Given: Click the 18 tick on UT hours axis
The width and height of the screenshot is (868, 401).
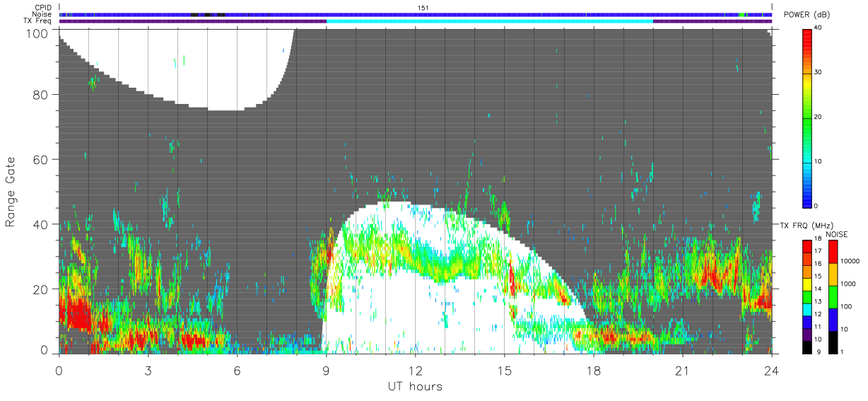Looking at the screenshot, I should 594,371.
